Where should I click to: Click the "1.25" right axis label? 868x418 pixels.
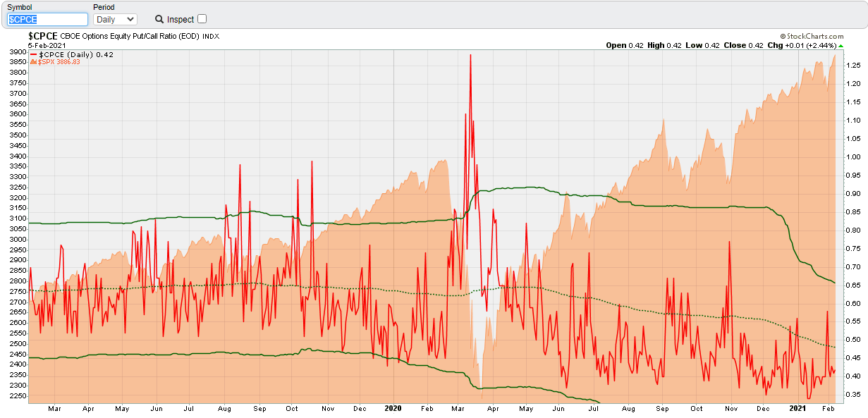852,66
